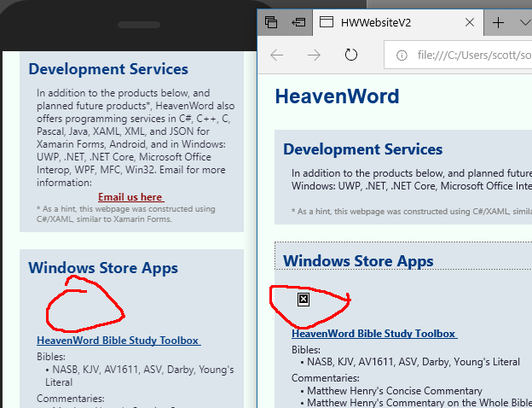Click the Bibles: label in Edge
This screenshot has height=408, width=532.
coord(306,350)
